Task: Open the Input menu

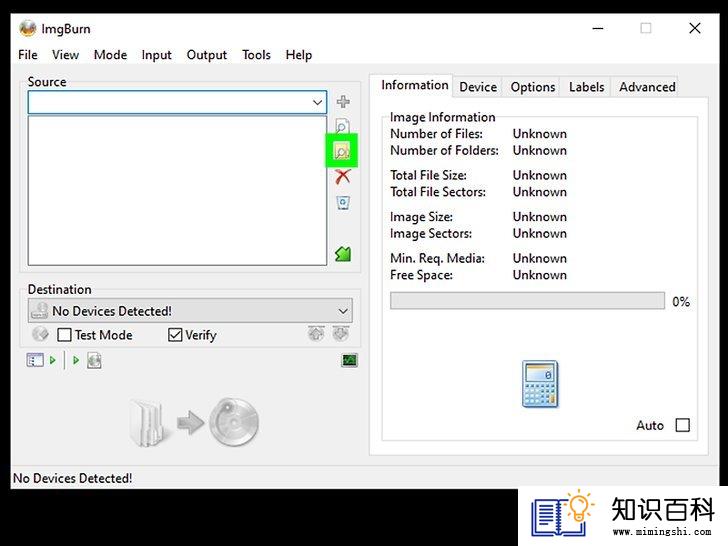Action: tap(156, 55)
